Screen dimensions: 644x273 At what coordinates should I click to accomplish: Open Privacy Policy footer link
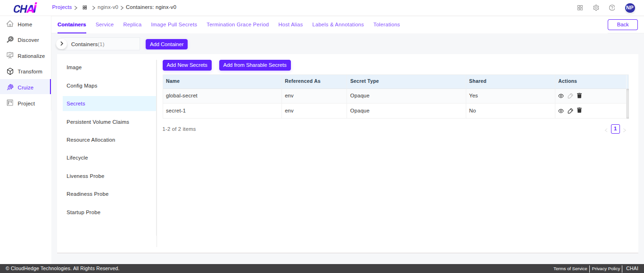[x=606, y=269]
